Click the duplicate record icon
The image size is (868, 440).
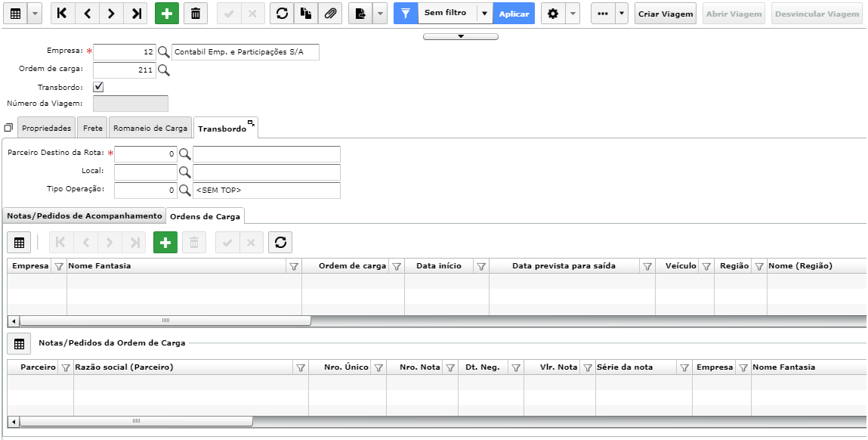click(x=306, y=14)
